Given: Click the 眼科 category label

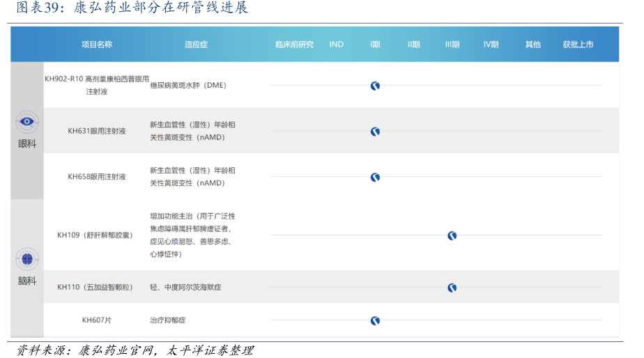Looking at the screenshot, I should pyautogui.click(x=27, y=143).
